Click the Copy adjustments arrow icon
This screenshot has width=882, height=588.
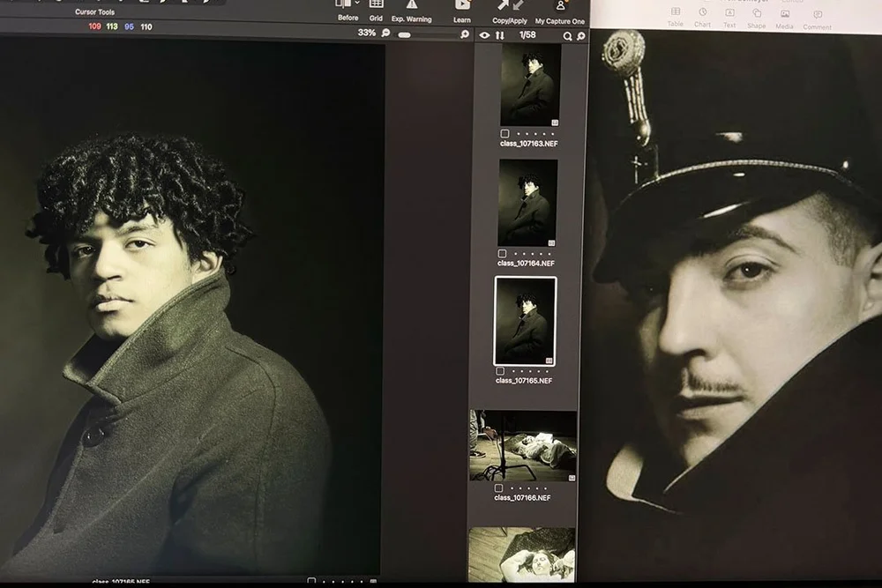(x=503, y=5)
